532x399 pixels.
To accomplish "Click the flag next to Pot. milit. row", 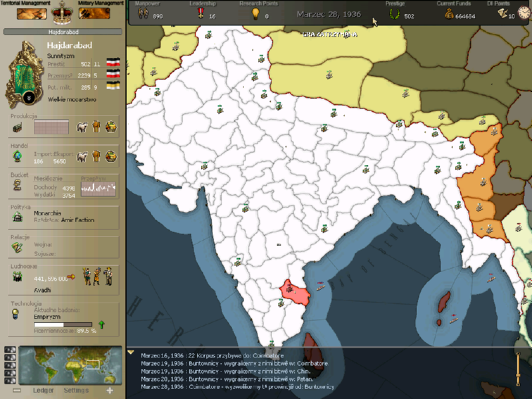I will click(113, 86).
